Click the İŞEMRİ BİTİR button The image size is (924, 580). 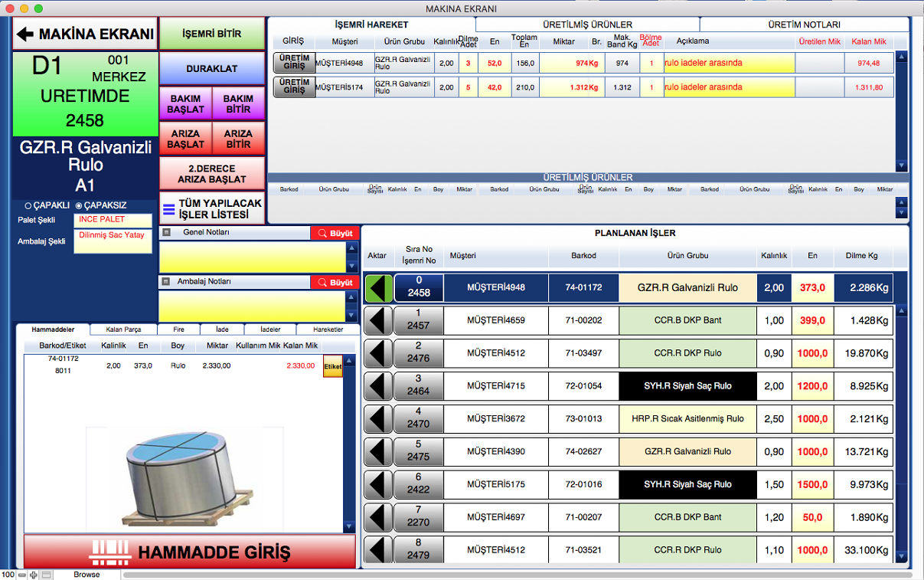coord(211,34)
